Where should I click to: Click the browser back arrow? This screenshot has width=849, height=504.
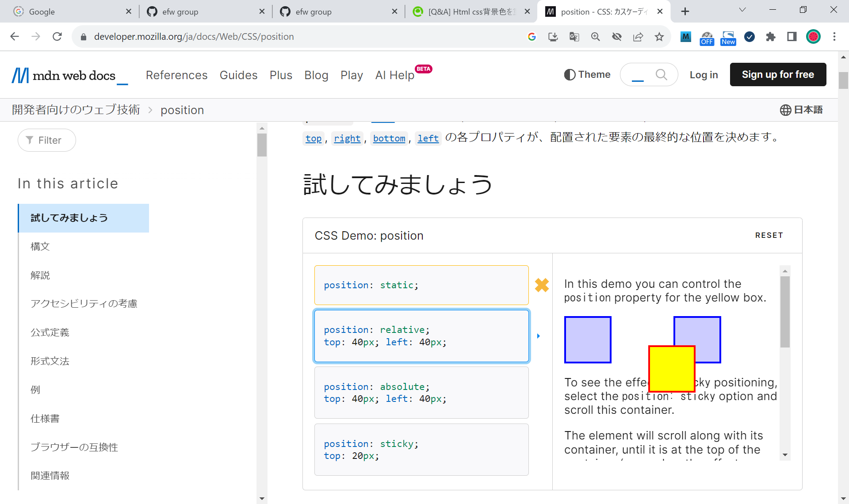(15, 37)
